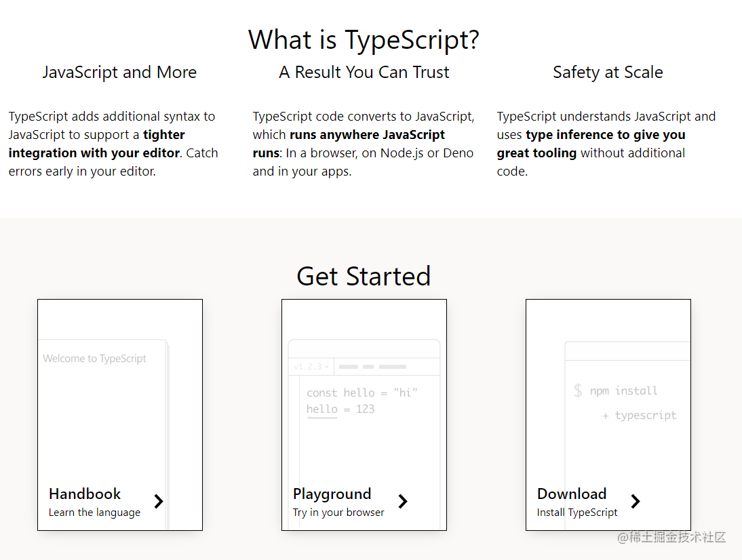Click the 'Get Started' heading
Viewport: 742px width, 560px height.
[364, 276]
